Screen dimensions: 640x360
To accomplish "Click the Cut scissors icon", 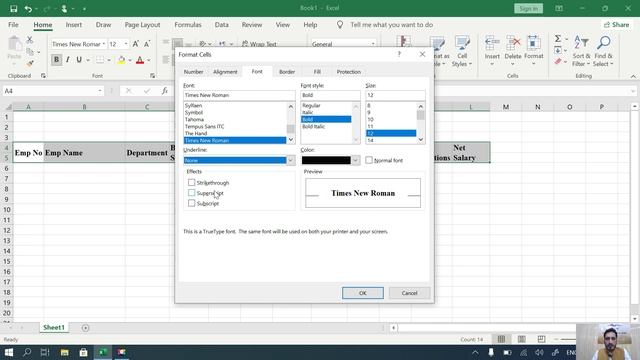I will (29, 40).
